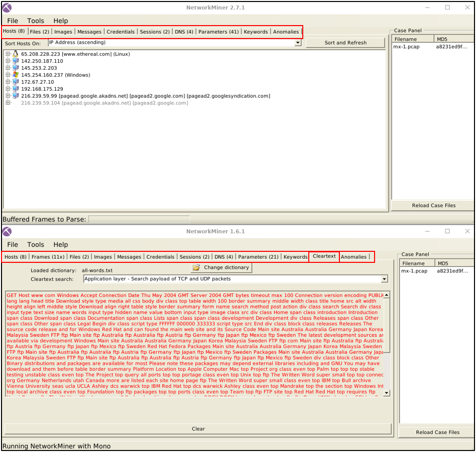476x452 pixels.
Task: Select the 216.239.59.104 pagead host row
Action: pos(104,103)
